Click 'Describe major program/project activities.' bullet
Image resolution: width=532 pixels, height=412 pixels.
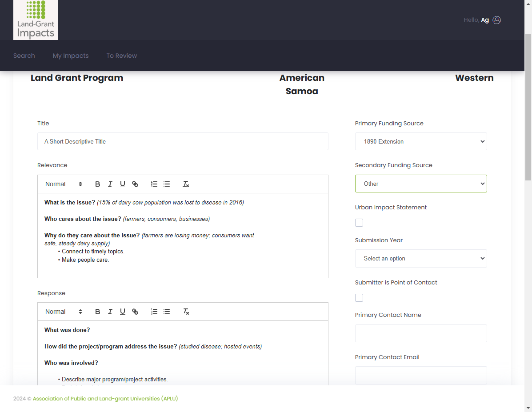point(115,380)
